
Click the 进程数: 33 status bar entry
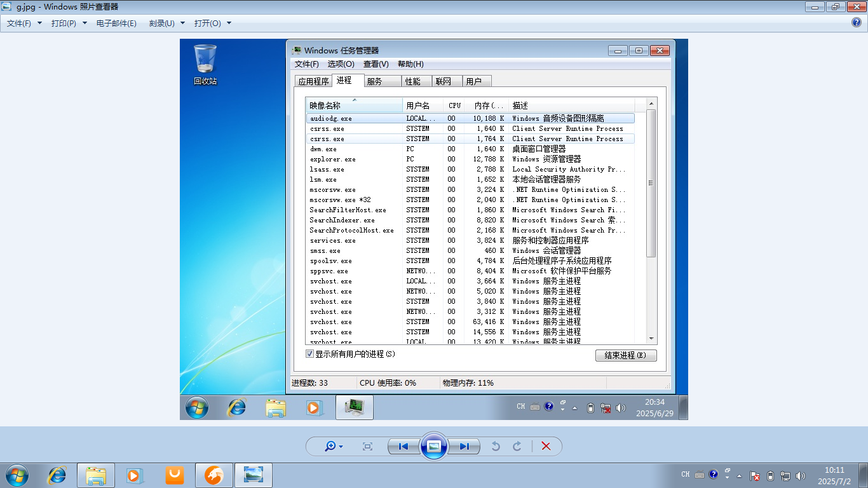coord(310,383)
